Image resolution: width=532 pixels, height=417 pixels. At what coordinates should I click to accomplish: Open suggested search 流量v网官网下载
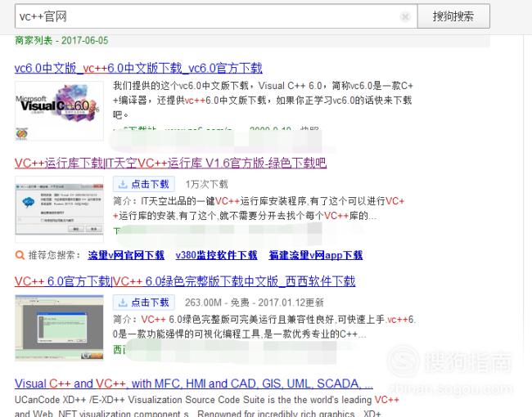[126, 255]
